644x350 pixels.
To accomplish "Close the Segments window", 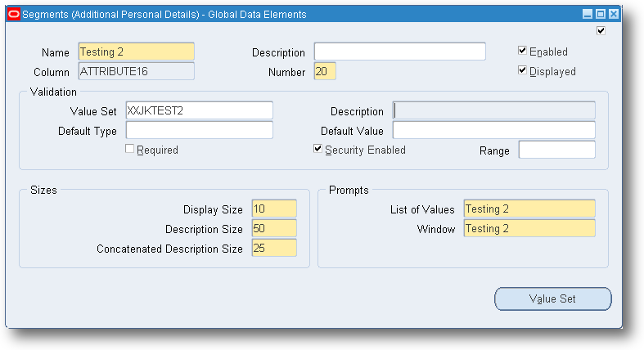I will coord(614,15).
